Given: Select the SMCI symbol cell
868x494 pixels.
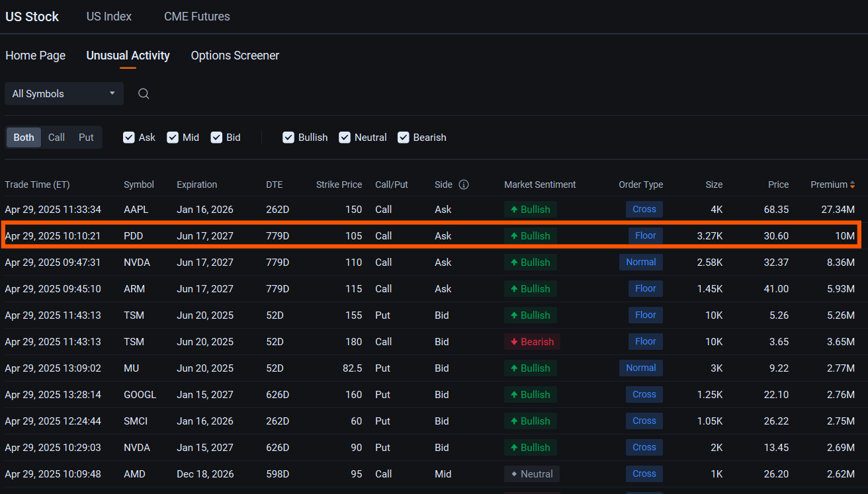Looking at the screenshot, I should [x=135, y=421].
